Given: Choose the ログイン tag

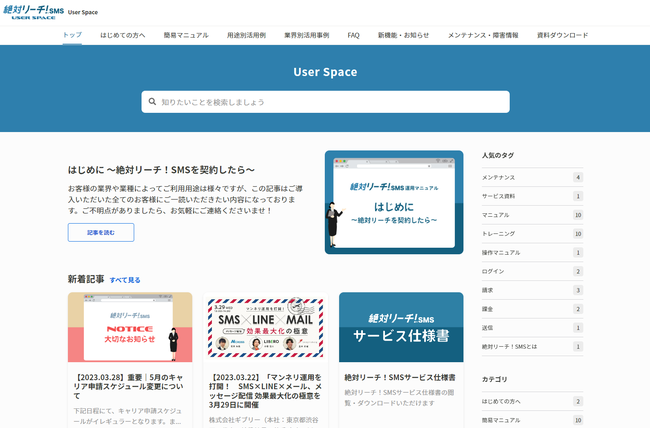Looking at the screenshot, I should pos(495,271).
